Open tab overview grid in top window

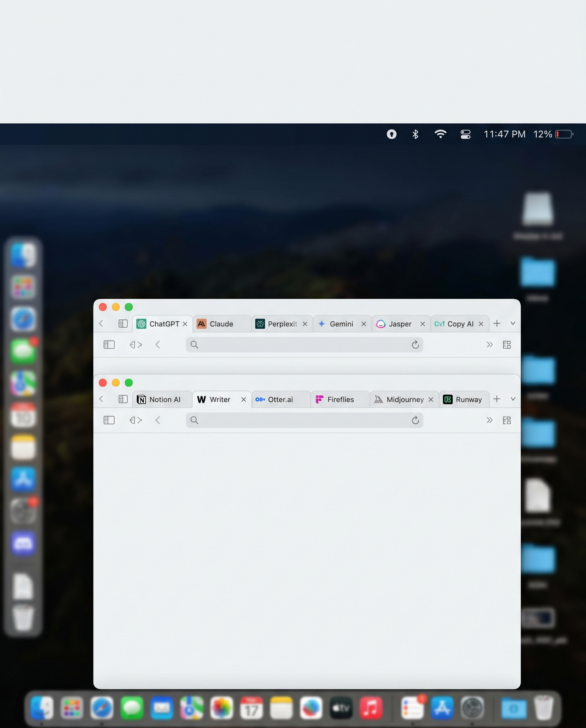[x=507, y=345]
